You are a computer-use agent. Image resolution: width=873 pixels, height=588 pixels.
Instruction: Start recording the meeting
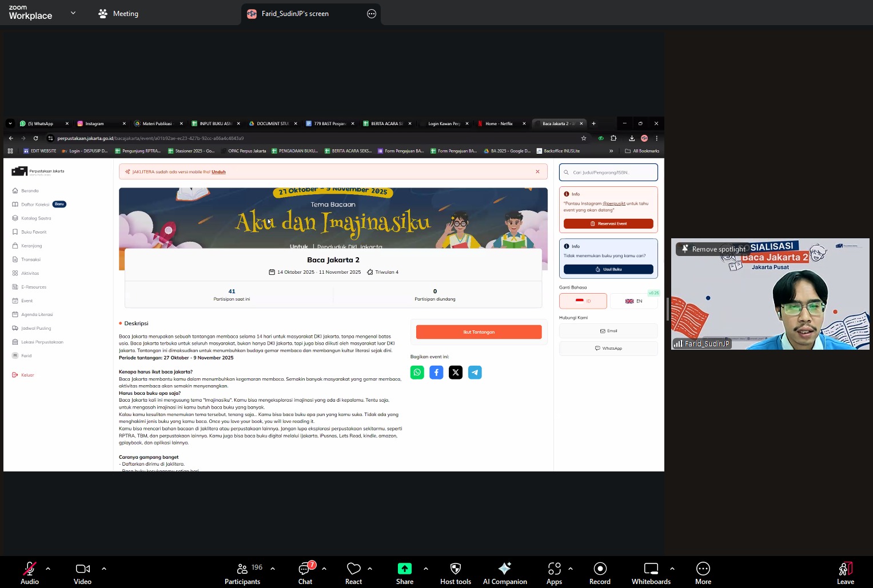[x=600, y=573]
